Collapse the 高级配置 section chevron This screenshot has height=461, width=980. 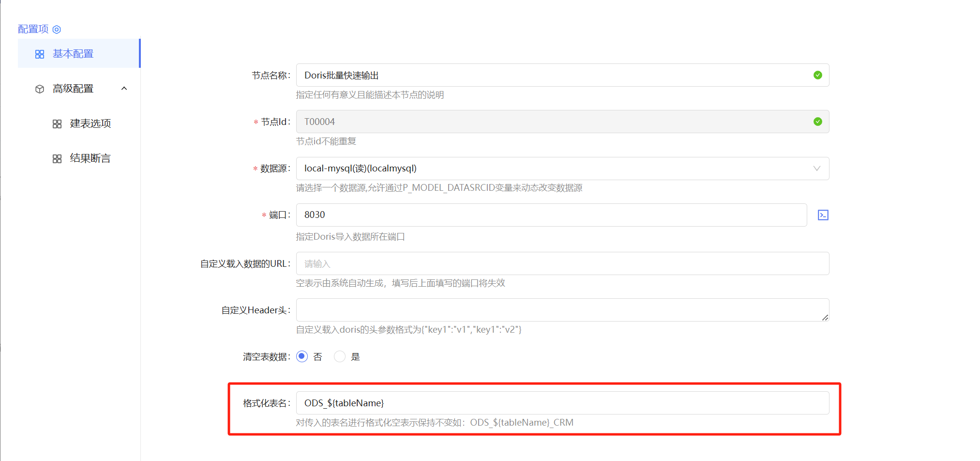click(x=124, y=89)
